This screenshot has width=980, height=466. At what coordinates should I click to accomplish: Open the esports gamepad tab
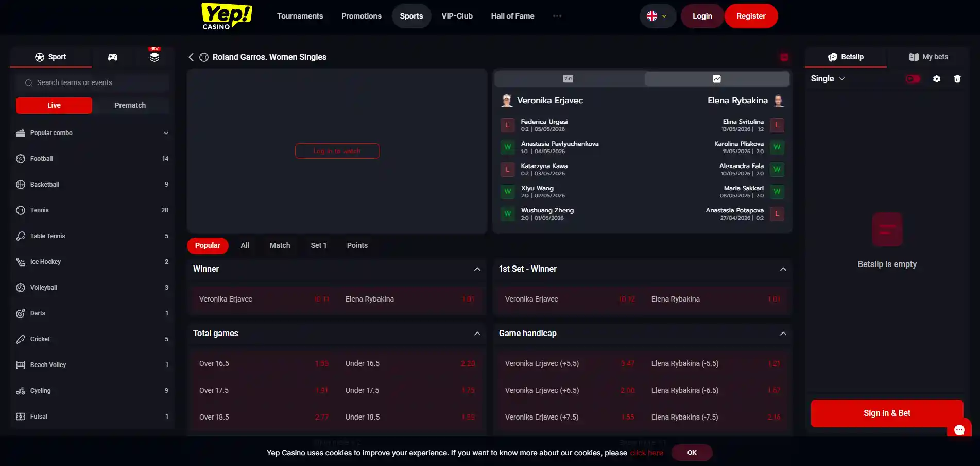coord(113,57)
